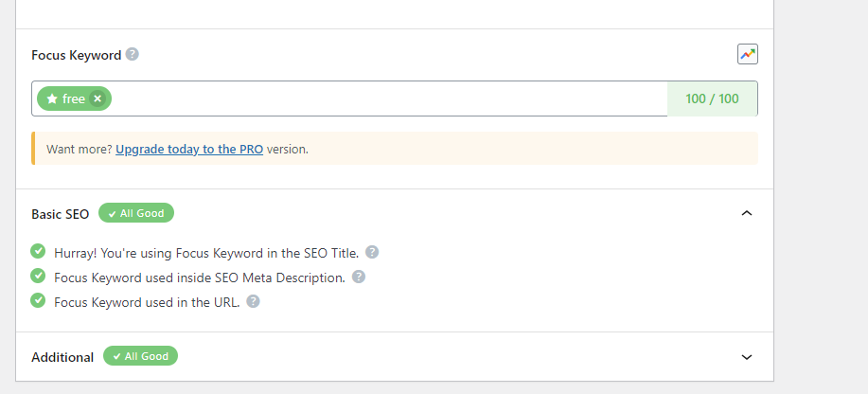Image resolution: width=868 pixels, height=394 pixels.
Task: Click the 100 / 100 score indicator
Action: pyautogui.click(x=712, y=98)
